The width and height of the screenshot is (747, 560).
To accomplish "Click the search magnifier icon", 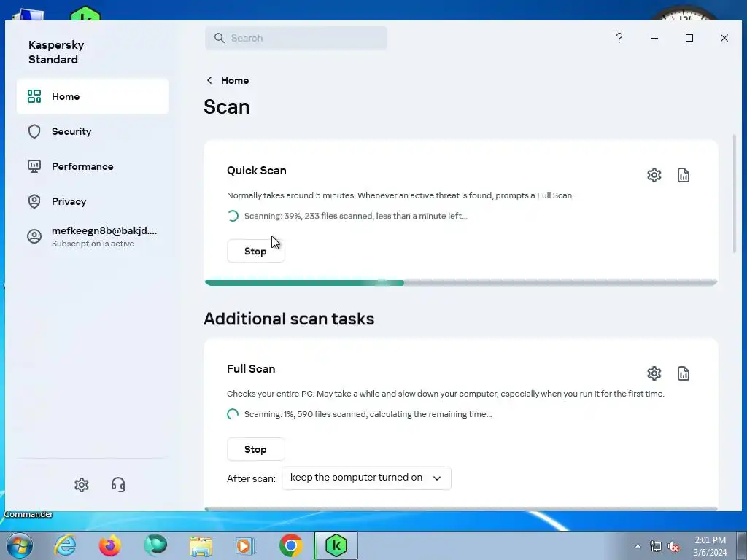I will pos(219,38).
